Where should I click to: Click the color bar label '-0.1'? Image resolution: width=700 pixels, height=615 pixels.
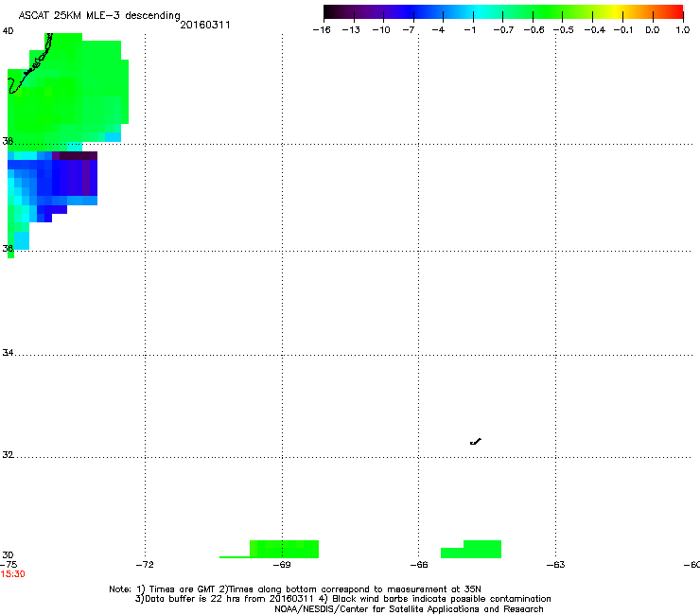pyautogui.click(x=623, y=30)
